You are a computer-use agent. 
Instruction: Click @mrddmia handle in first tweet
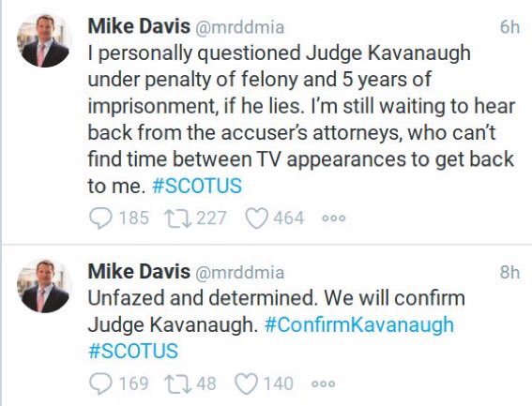click(239, 27)
